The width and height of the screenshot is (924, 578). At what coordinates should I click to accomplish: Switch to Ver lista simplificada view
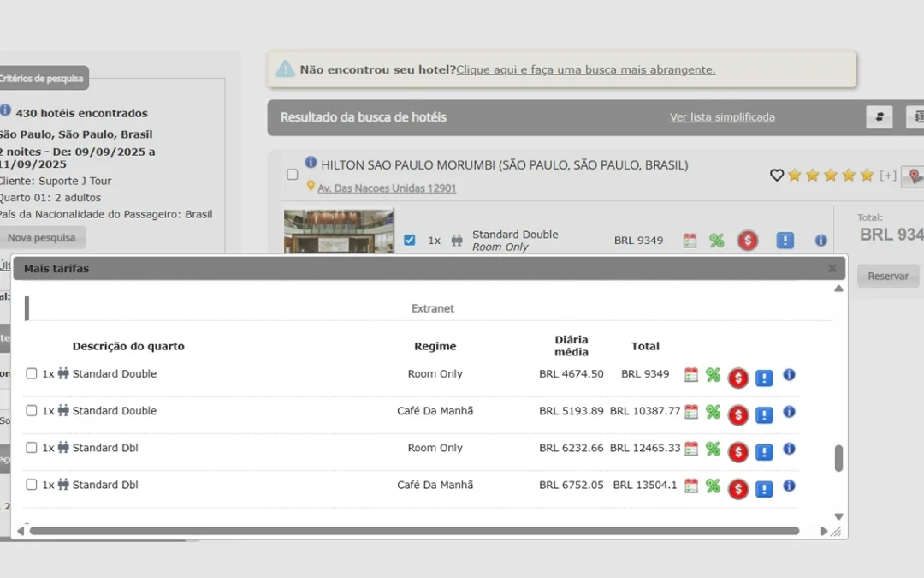point(722,116)
